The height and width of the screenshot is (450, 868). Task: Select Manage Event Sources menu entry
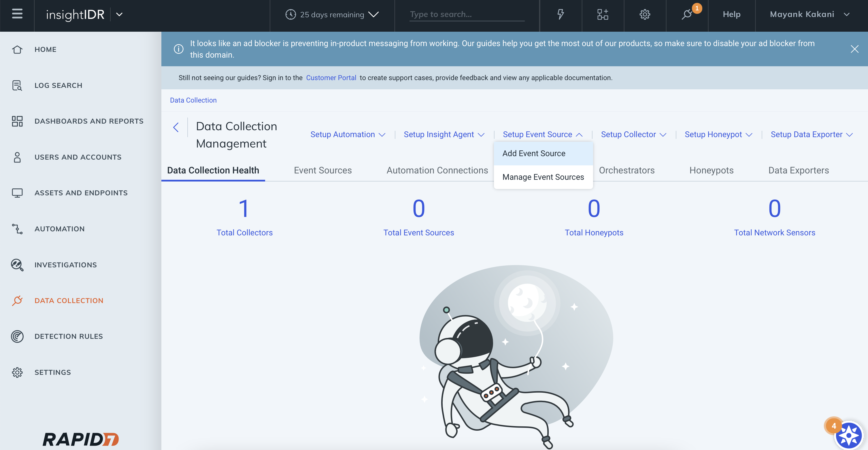[543, 177]
